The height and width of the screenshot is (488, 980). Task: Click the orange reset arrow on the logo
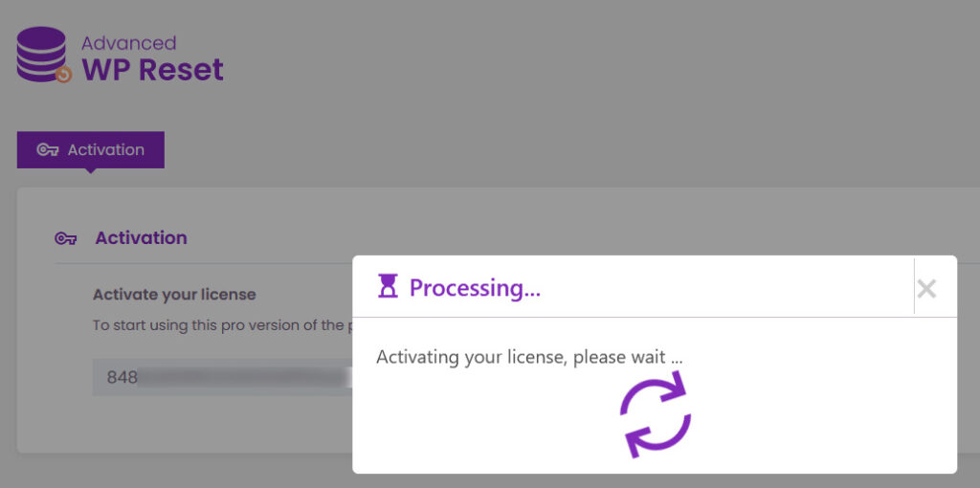[64, 75]
